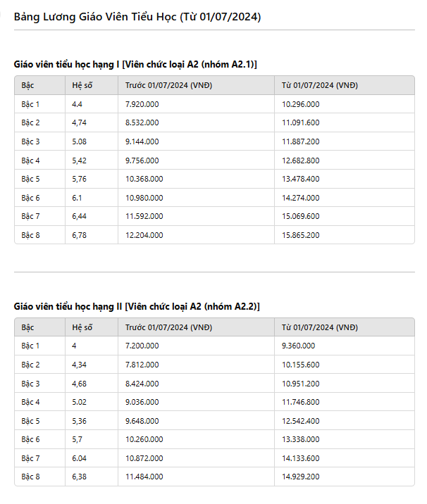The width and height of the screenshot is (427, 504).
Task: Select the cell with salary 7.920.000
Action: [x=196, y=104]
